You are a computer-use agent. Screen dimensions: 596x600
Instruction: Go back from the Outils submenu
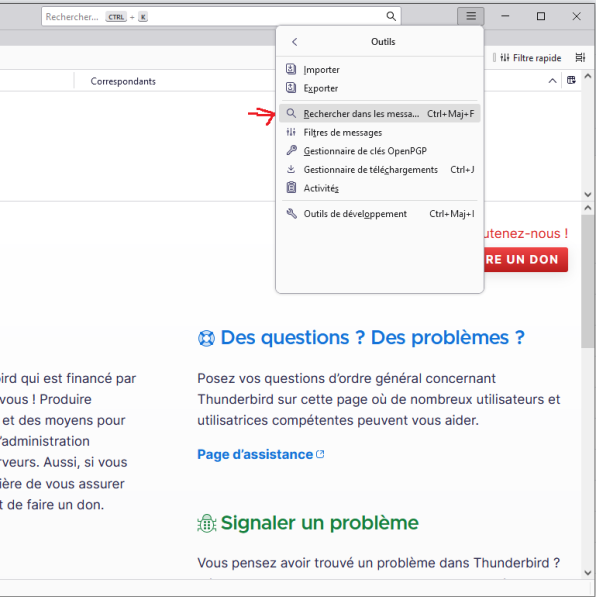tap(295, 42)
